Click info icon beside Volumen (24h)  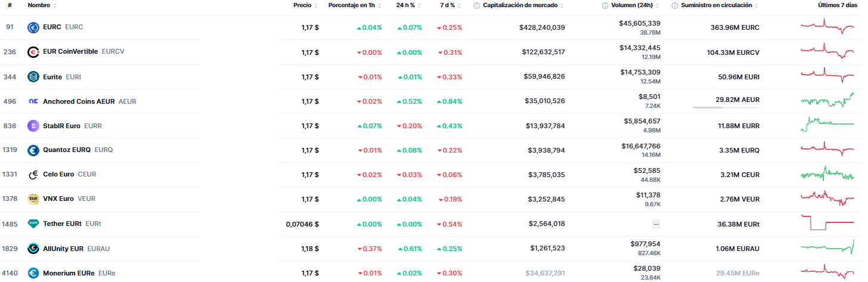pos(606,5)
